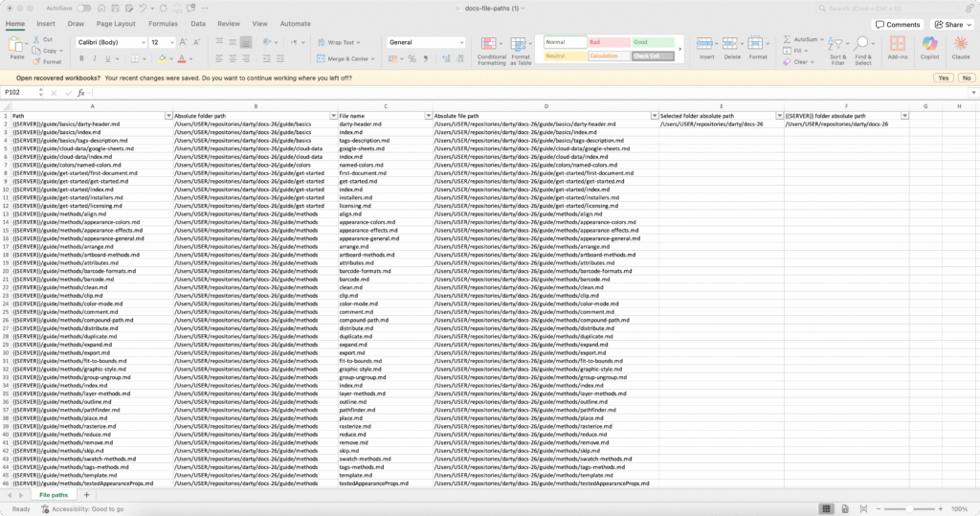Image resolution: width=980 pixels, height=516 pixels.
Task: Click the Paste clipboard icon
Action: coord(15,45)
